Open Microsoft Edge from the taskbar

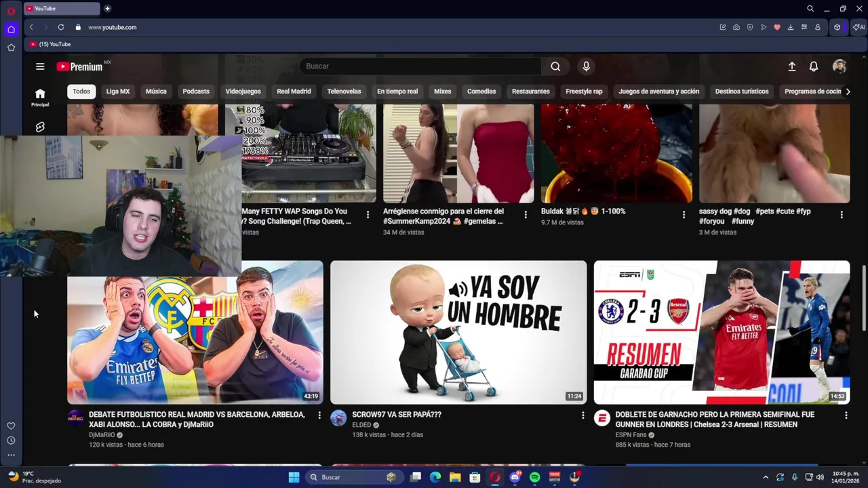[435, 477]
